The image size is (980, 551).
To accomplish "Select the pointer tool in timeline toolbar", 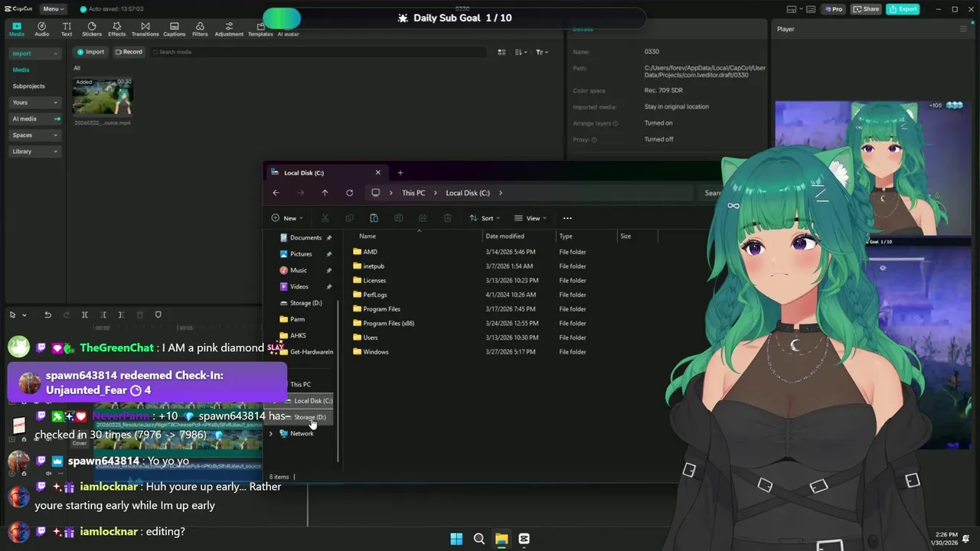I will pos(13,315).
